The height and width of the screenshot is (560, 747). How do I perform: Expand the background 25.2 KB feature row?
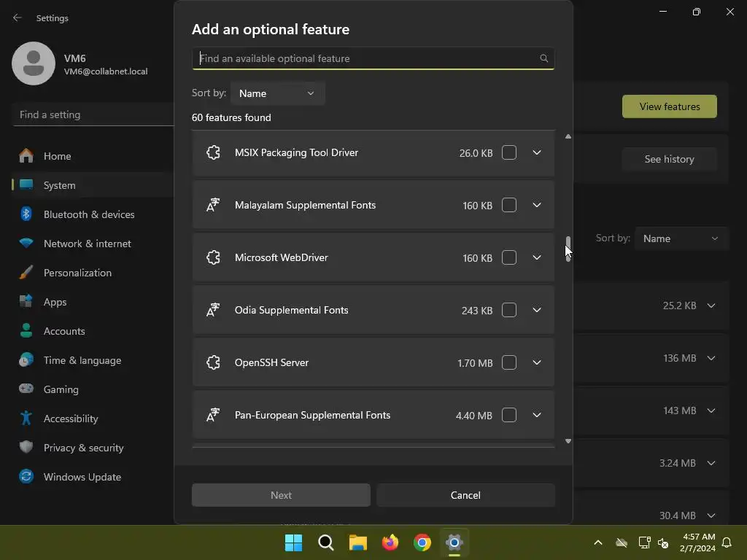[x=711, y=306]
